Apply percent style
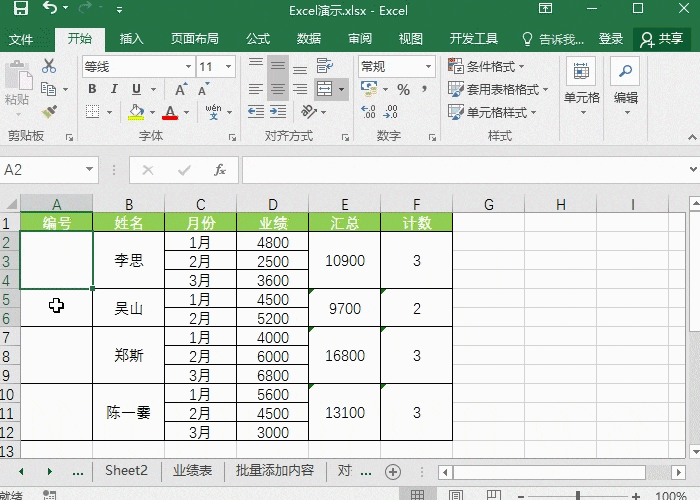Screen dimensions: 700x500 [404, 89]
